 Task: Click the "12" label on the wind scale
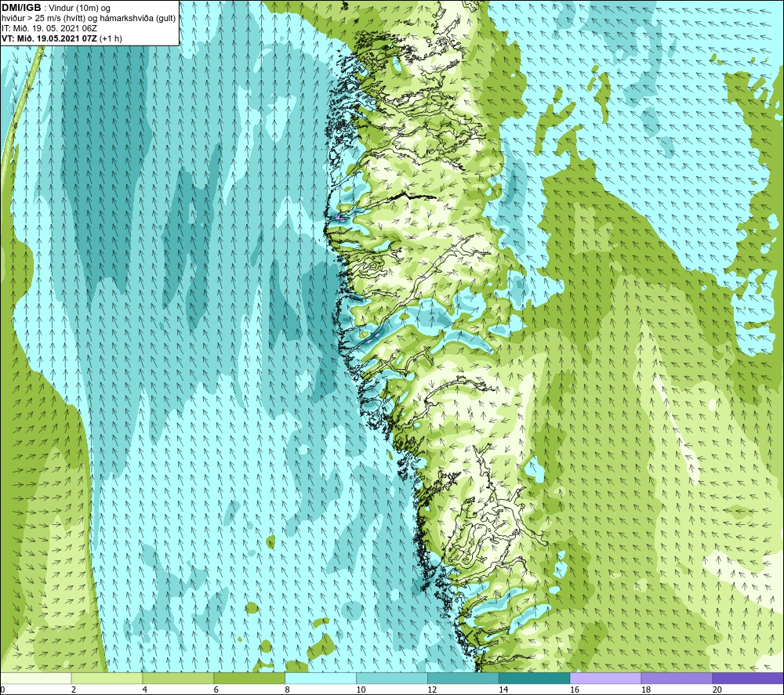(433, 690)
